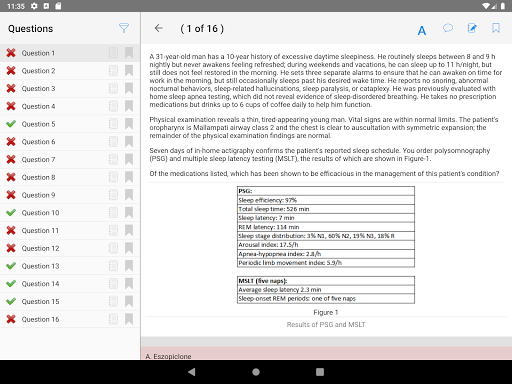Tap the Android recent apps button
Viewport: 512px width, 384px height.
(x=320, y=372)
